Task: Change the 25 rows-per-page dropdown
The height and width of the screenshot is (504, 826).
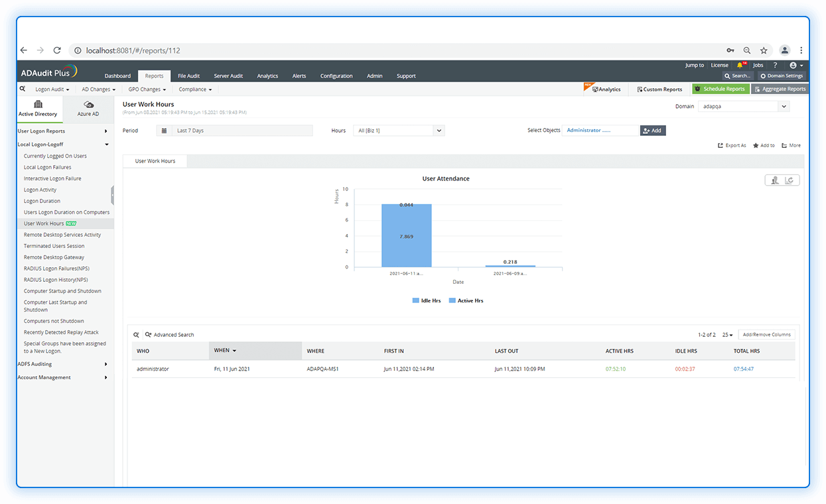Action: [727, 335]
